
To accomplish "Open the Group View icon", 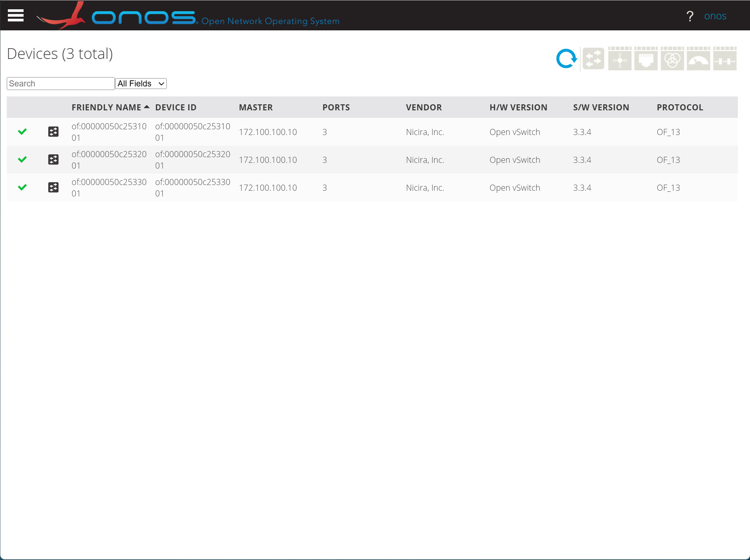I will [x=672, y=59].
